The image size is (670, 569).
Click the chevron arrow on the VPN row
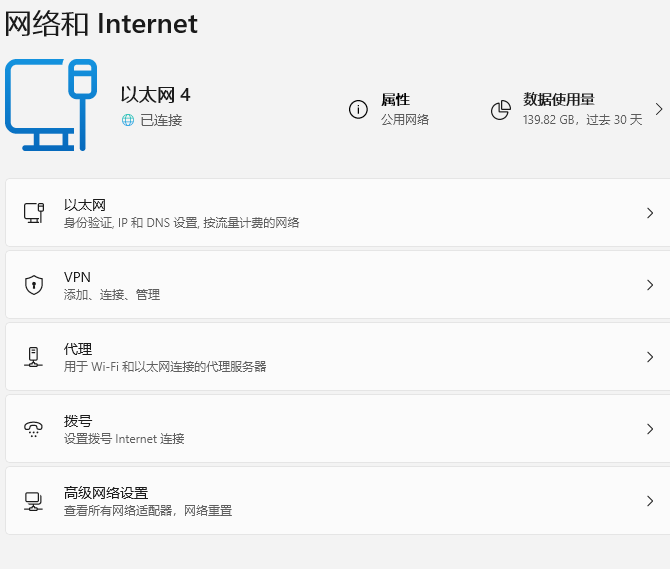point(650,285)
